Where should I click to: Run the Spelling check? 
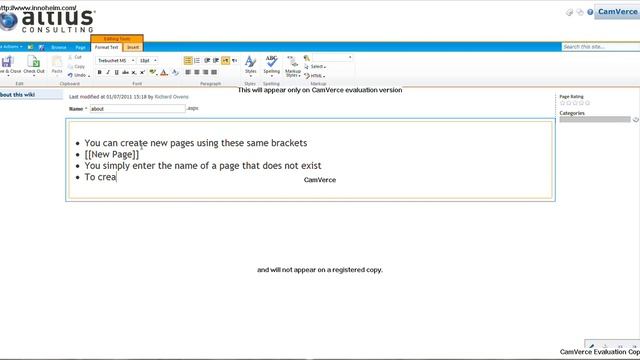[x=271, y=65]
